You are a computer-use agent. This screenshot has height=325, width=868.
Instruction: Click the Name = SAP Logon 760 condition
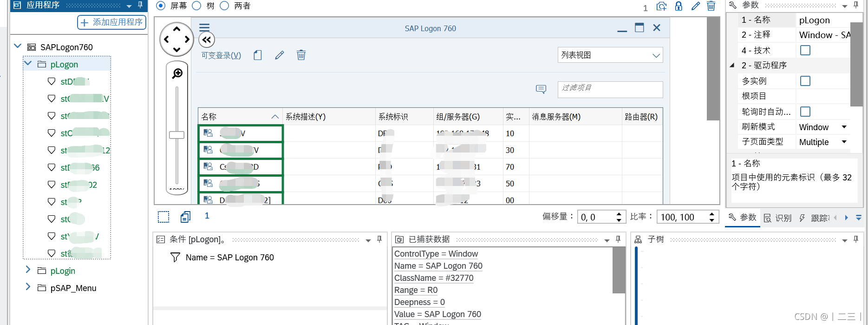tap(229, 258)
